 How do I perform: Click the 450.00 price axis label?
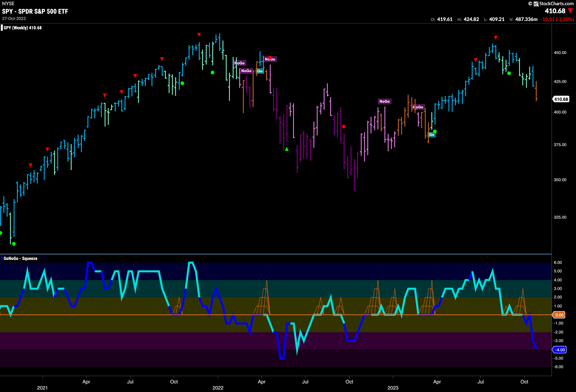click(560, 53)
